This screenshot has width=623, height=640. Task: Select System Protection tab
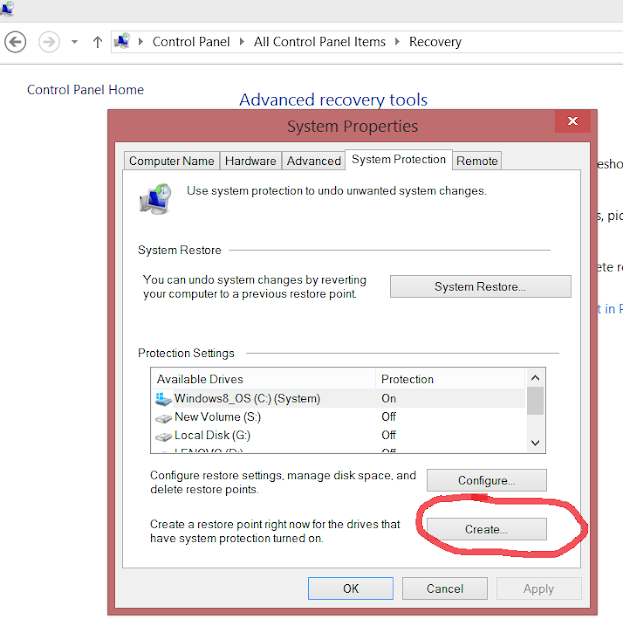tap(399, 159)
